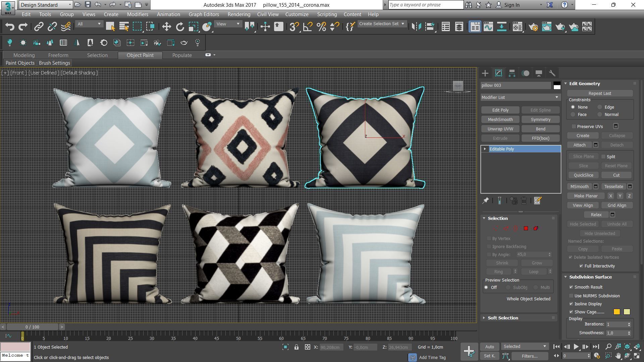The height and width of the screenshot is (362, 644).
Task: Click the Repeat Last button
Action: pyautogui.click(x=600, y=93)
